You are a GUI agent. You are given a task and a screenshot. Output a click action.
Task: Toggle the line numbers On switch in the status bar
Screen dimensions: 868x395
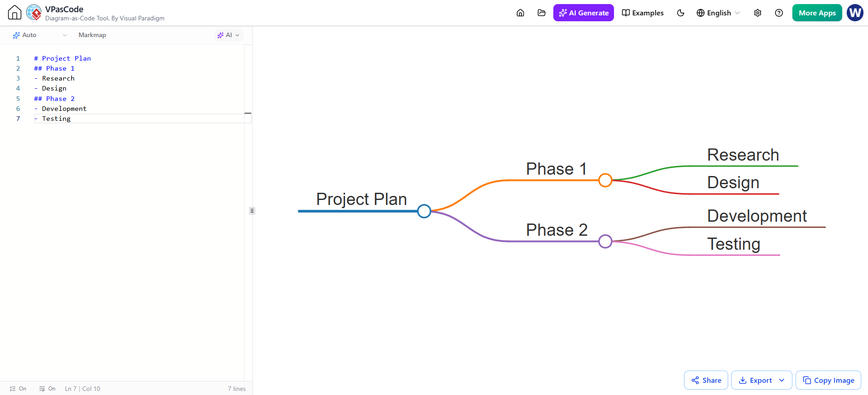pyautogui.click(x=18, y=389)
